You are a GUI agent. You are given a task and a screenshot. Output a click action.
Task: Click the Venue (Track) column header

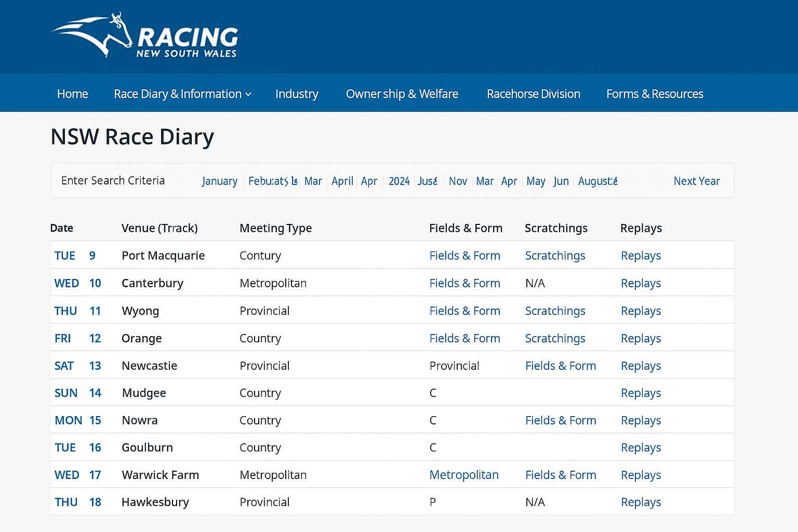point(159,228)
